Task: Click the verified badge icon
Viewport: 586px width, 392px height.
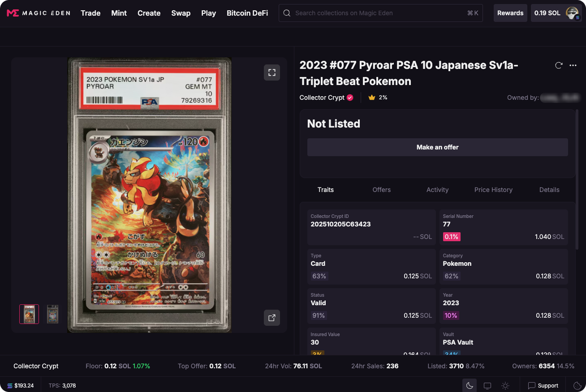Action: (350, 97)
